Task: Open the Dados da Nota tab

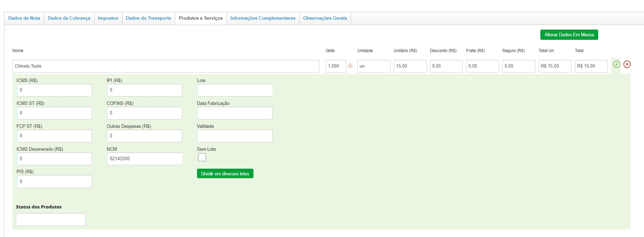Action: point(24,18)
